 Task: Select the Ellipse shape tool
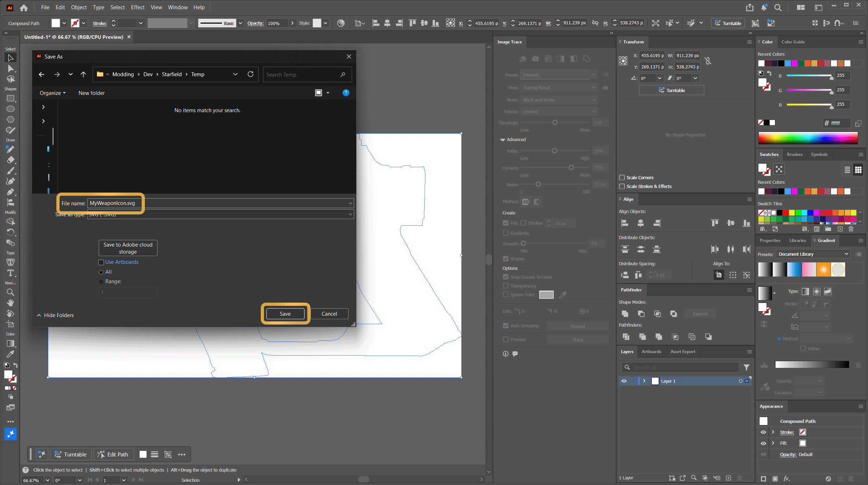pos(10,109)
